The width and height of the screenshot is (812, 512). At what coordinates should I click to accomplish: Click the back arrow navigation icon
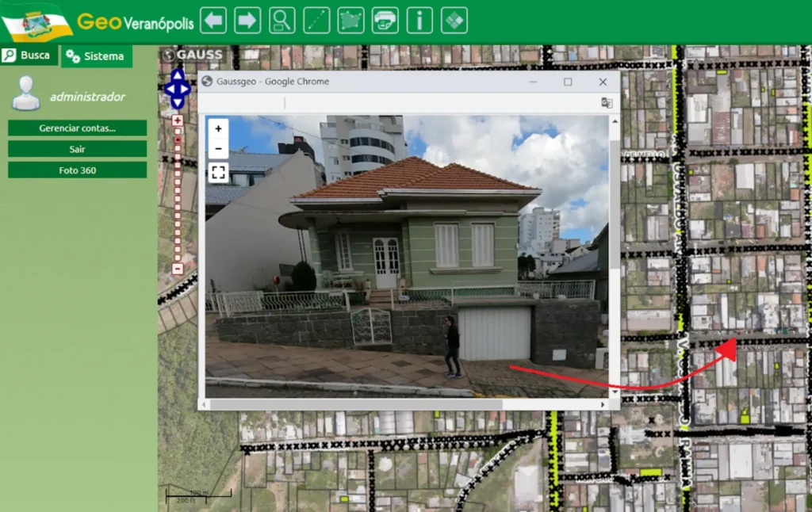(x=213, y=21)
